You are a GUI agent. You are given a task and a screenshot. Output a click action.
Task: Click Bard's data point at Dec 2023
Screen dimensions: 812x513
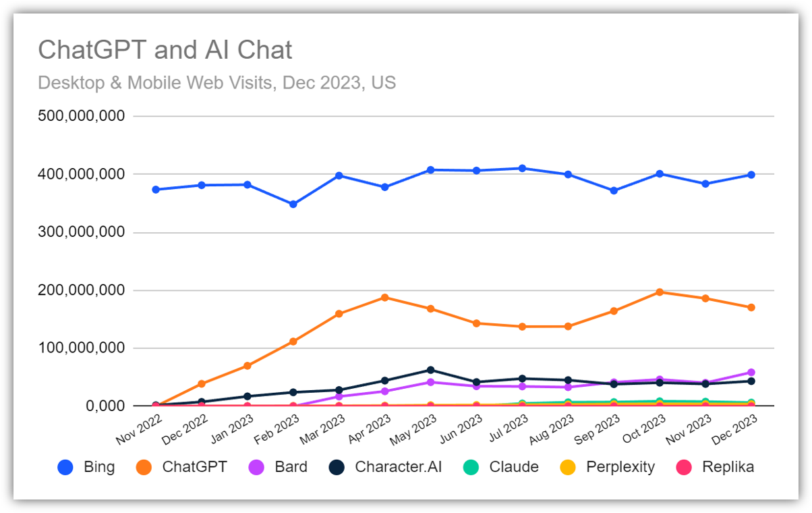coord(751,372)
